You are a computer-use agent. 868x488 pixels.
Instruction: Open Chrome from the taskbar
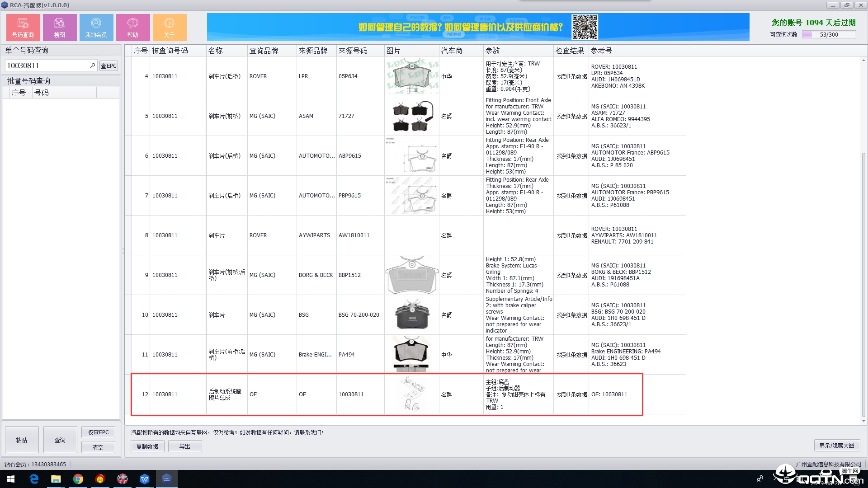(78, 479)
